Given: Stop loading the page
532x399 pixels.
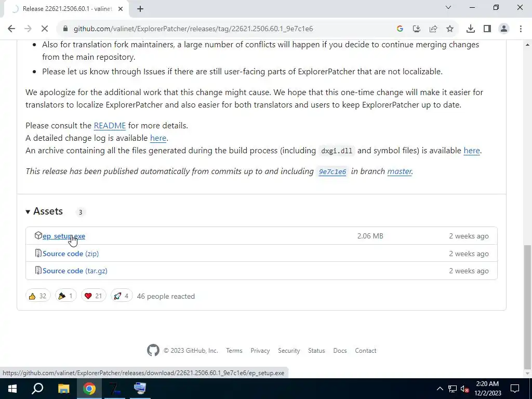Looking at the screenshot, I should (x=45, y=29).
